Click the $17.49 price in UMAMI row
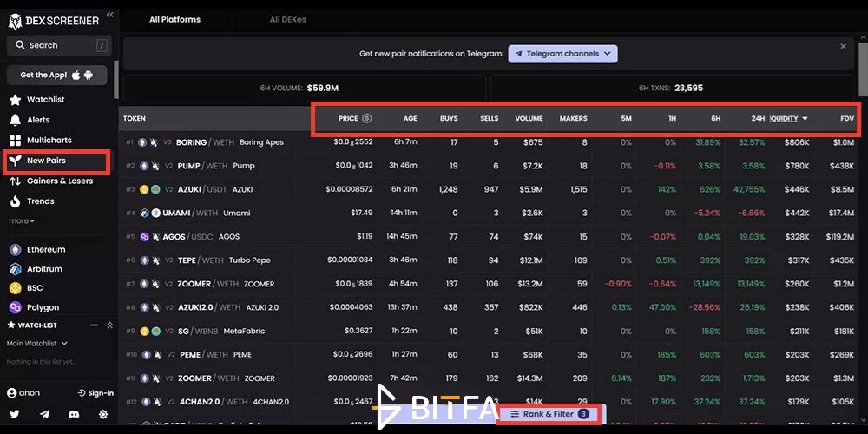Image resolution: width=868 pixels, height=434 pixels. click(361, 213)
